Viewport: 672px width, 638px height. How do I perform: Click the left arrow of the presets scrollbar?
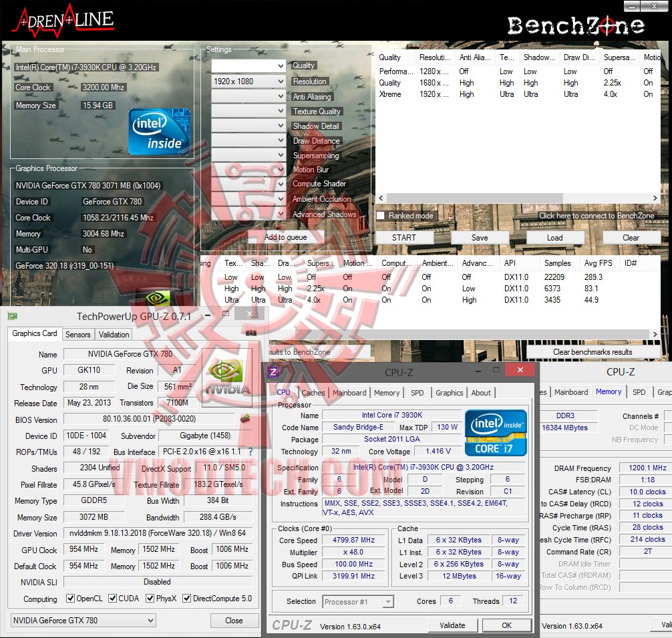coord(381,198)
